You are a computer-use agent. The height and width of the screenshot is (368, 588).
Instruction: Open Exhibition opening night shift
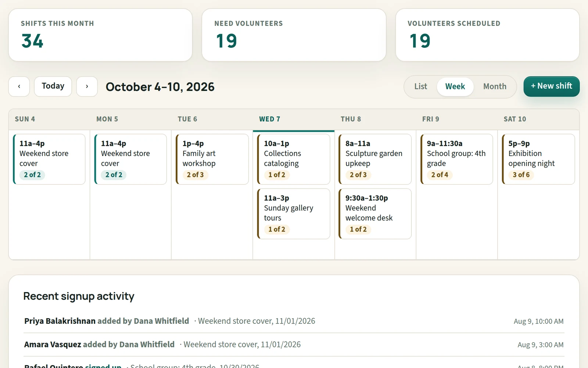click(538, 159)
